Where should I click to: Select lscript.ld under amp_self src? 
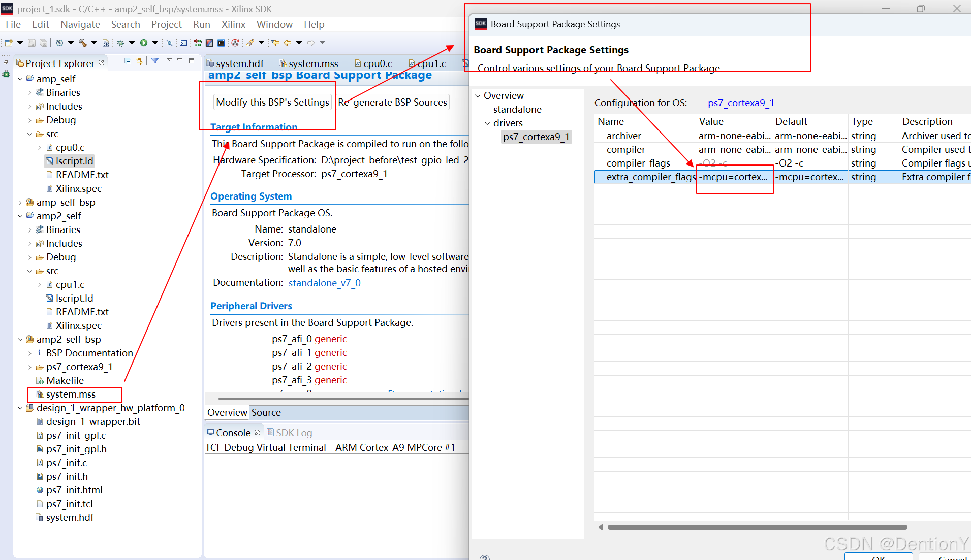coord(70,161)
